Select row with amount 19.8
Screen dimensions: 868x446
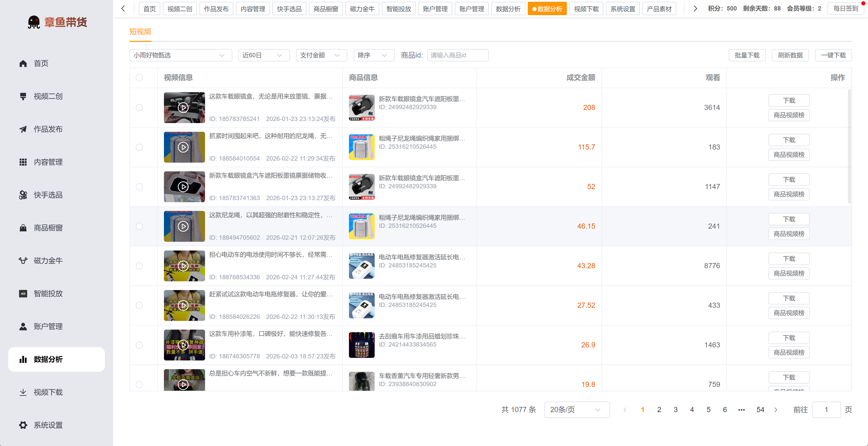tap(139, 384)
